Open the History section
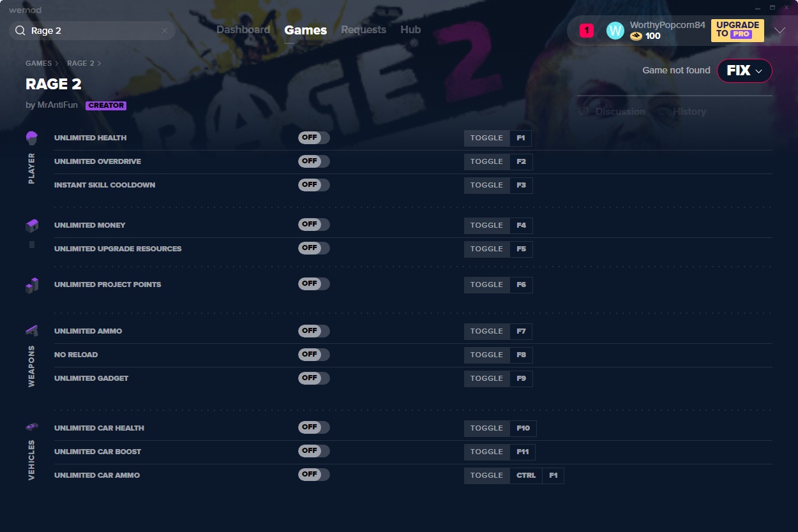Image resolution: width=798 pixels, height=532 pixels. (689, 112)
